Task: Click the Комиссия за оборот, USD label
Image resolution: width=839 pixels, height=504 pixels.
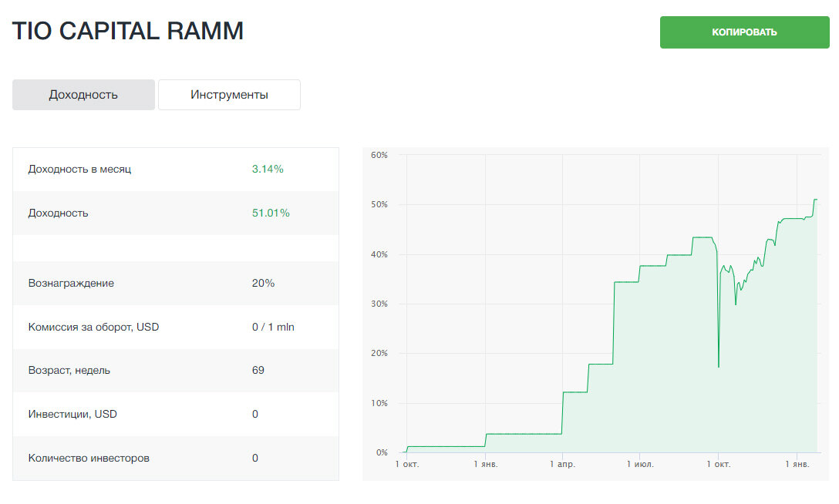Action: pos(93,327)
